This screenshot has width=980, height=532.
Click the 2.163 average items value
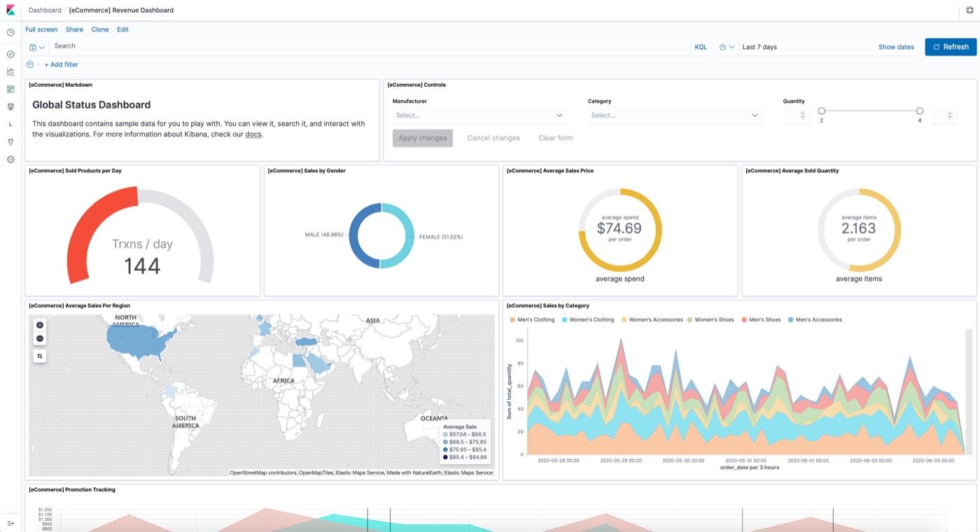pos(859,228)
